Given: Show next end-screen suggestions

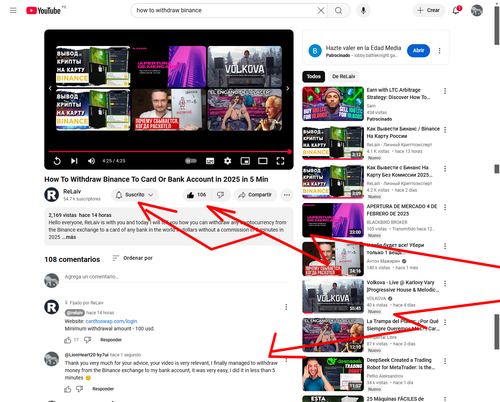Looking at the screenshot, I should (x=287, y=88).
